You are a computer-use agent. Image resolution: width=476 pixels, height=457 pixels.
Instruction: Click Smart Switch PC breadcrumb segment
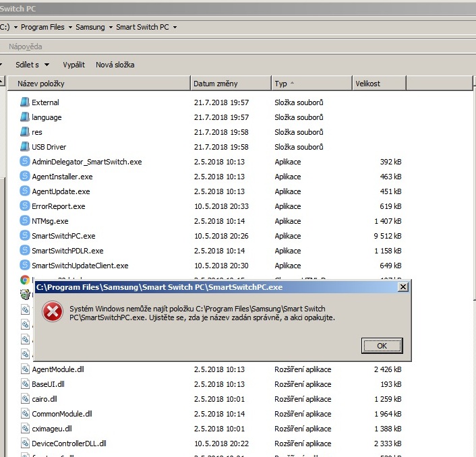(142, 27)
